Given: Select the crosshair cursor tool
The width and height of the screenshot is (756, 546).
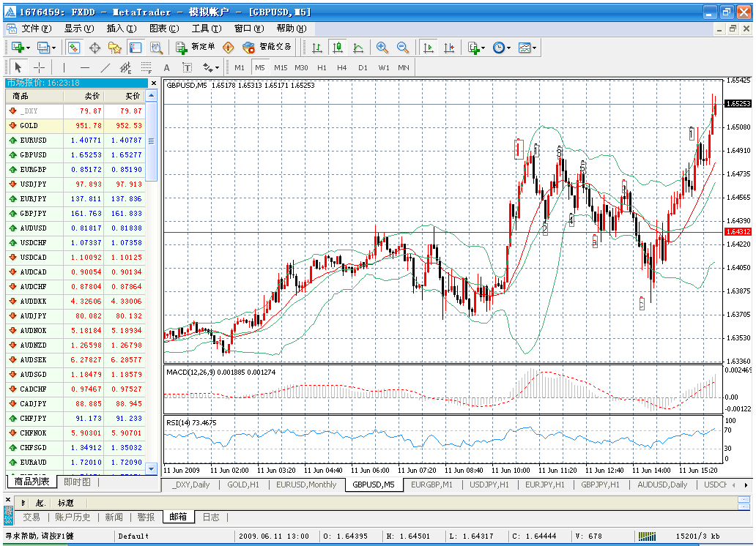Looking at the screenshot, I should pyautogui.click(x=39, y=67).
